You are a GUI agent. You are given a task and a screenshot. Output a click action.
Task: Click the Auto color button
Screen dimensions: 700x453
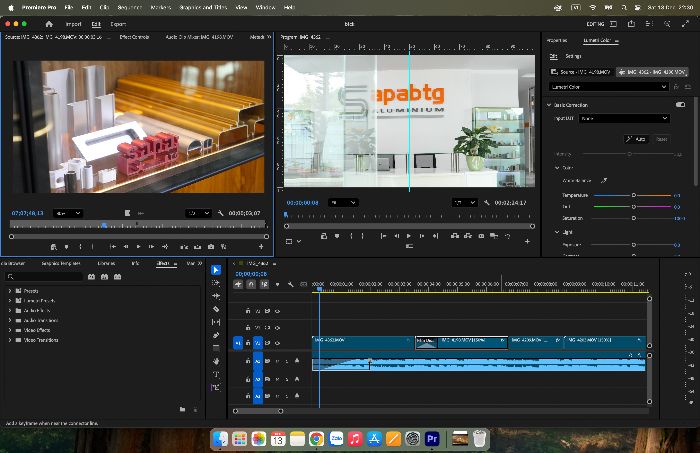[x=636, y=139]
